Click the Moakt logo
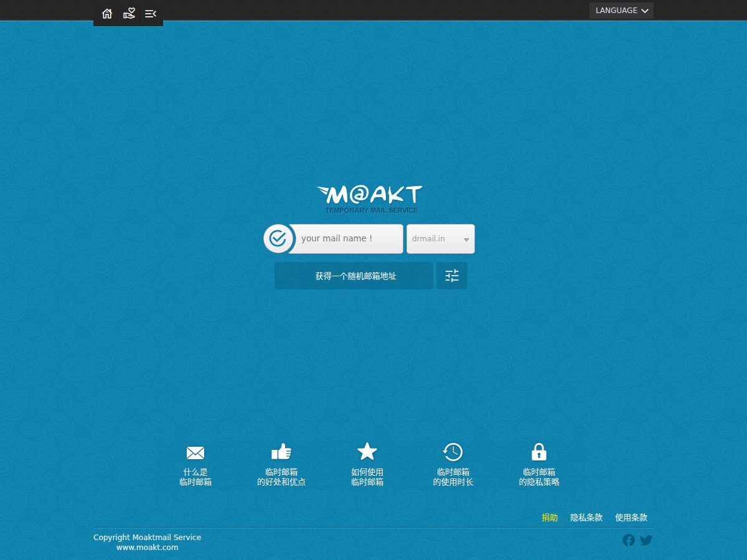Image resolution: width=747 pixels, height=560 pixels. [x=369, y=199]
